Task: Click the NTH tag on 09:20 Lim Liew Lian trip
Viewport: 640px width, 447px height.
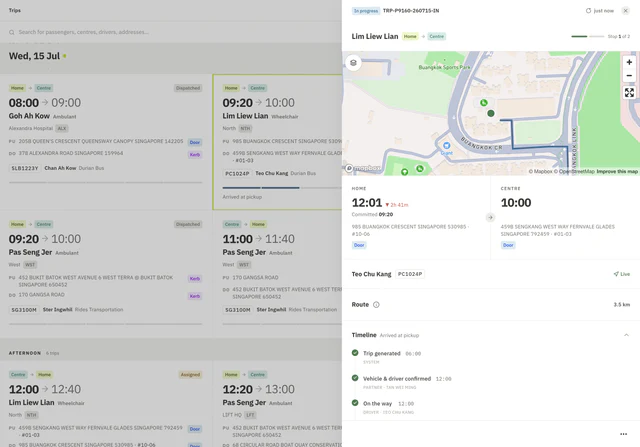Action: coord(245,128)
